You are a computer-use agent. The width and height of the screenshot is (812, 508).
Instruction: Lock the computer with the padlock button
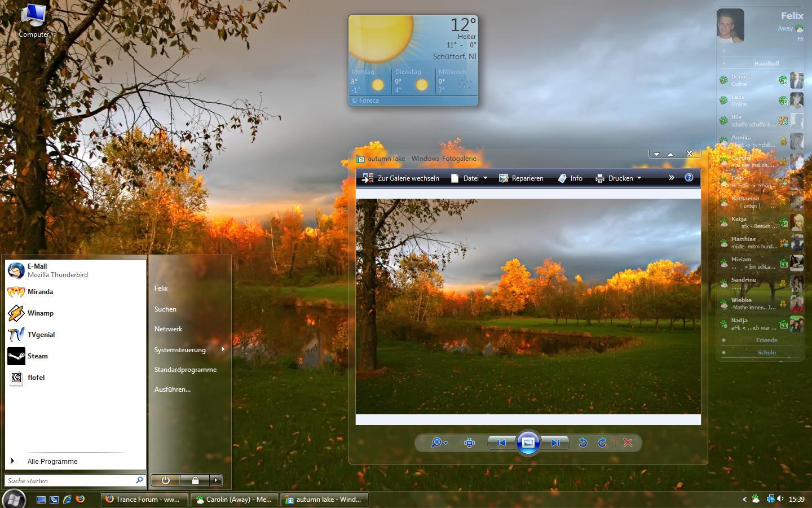195,480
